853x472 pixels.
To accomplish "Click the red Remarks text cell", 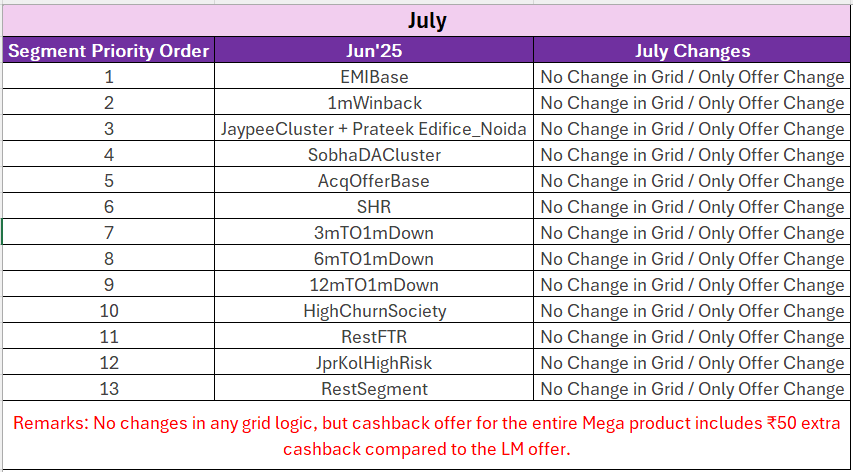I will tap(426, 435).
